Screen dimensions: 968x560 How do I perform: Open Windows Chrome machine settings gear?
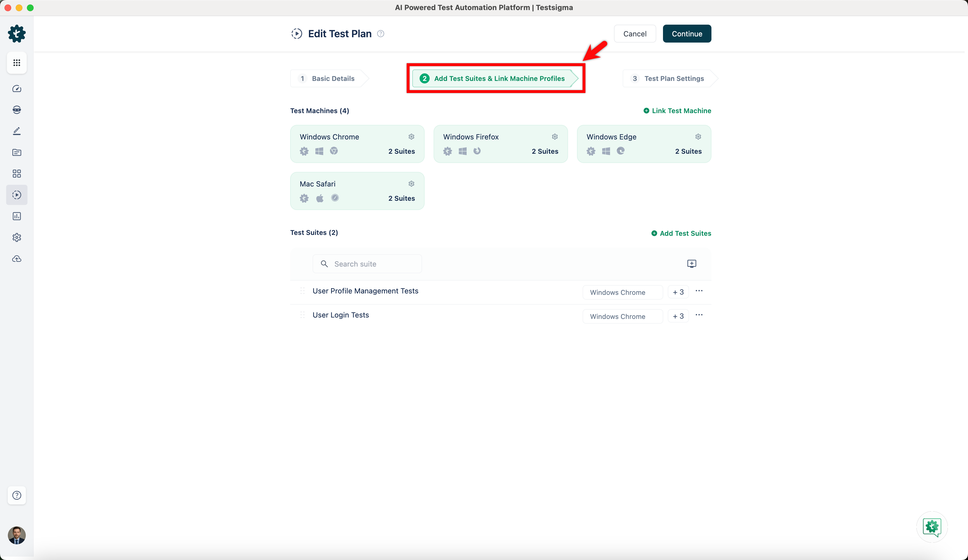click(x=411, y=137)
